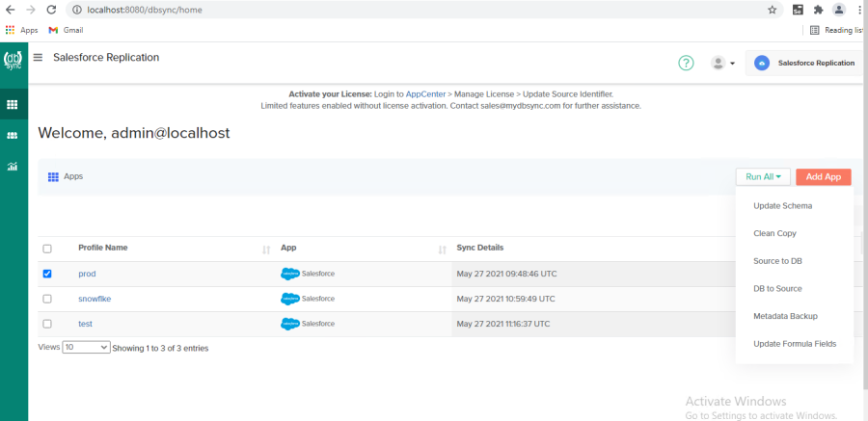Open the users icon in sidebar
This screenshot has height=421, width=868.
(13, 136)
